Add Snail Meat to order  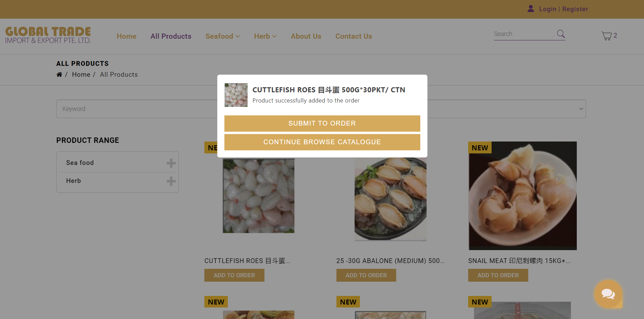[x=498, y=275]
